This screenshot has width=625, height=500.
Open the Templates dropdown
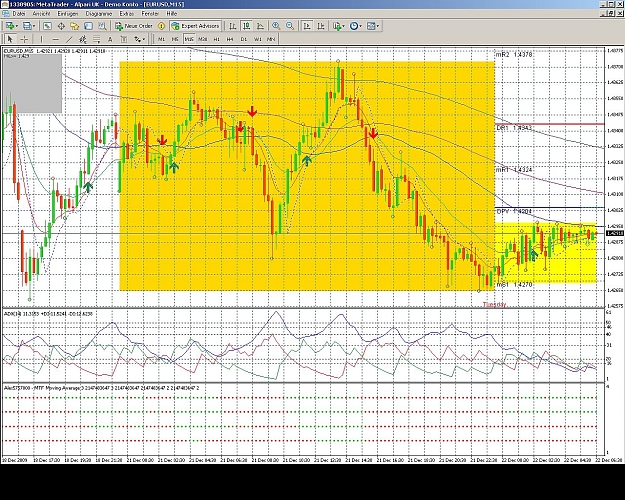click(x=373, y=26)
